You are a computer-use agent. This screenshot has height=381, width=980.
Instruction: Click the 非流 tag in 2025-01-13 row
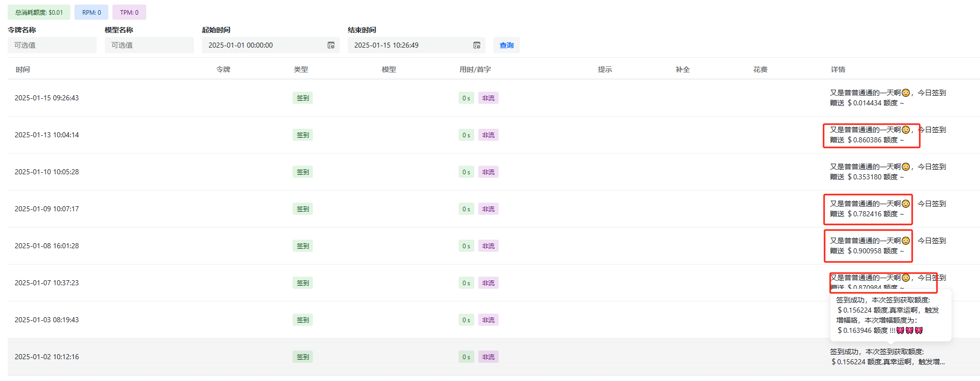point(488,135)
